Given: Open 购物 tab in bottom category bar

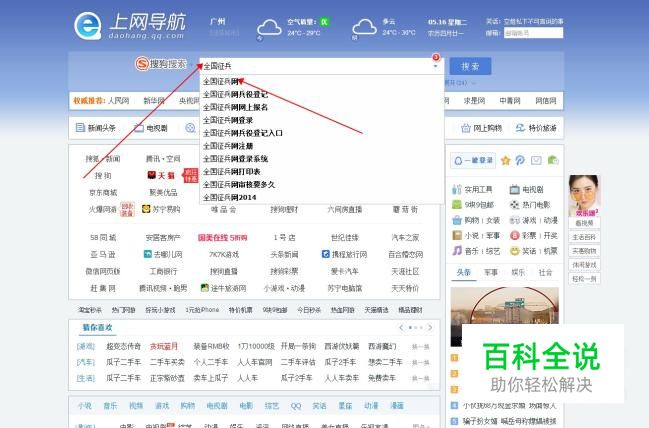Looking at the screenshot, I should click(x=187, y=406).
